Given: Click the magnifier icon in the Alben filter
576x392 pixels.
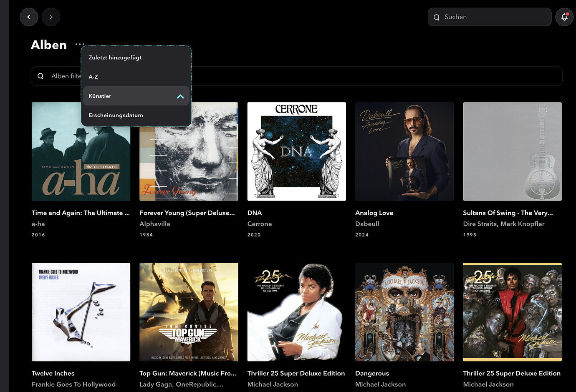Looking at the screenshot, I should click(x=40, y=76).
